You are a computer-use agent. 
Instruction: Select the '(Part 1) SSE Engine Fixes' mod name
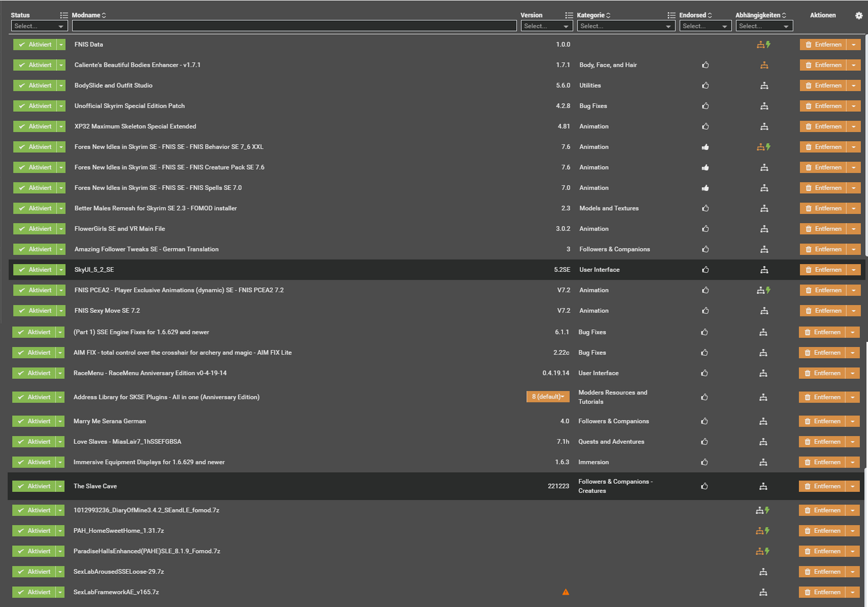tap(141, 332)
